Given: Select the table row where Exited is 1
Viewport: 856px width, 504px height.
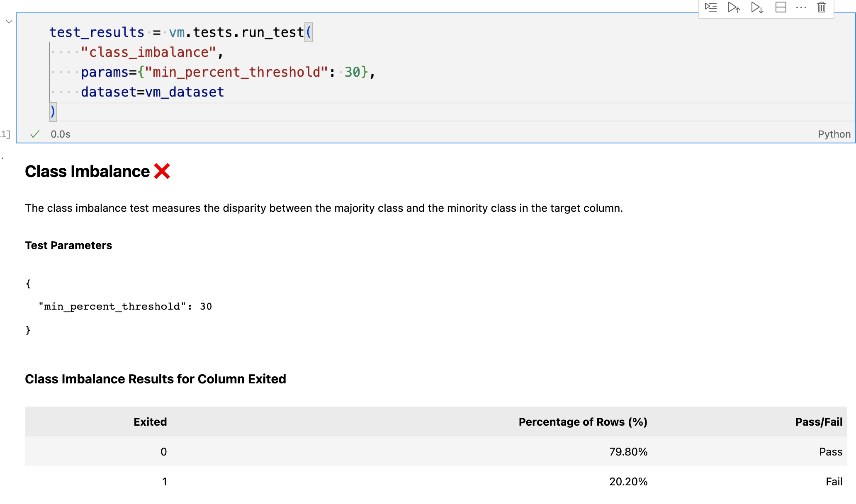Looking at the screenshot, I should pos(415,481).
